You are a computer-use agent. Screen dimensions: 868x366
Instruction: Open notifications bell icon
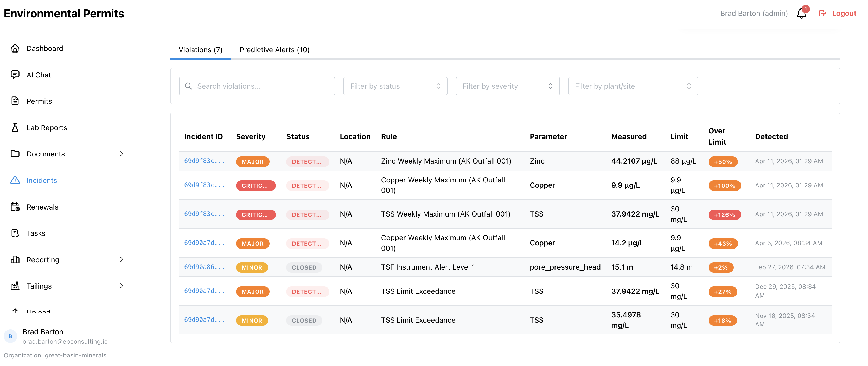801,14
